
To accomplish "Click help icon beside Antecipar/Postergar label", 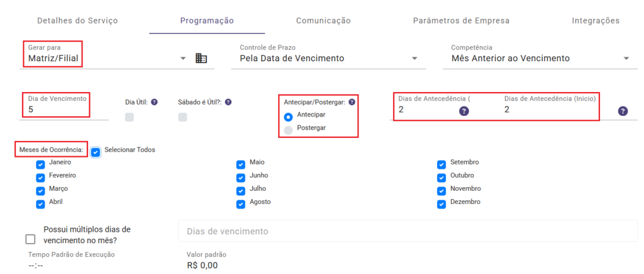I will 352,102.
